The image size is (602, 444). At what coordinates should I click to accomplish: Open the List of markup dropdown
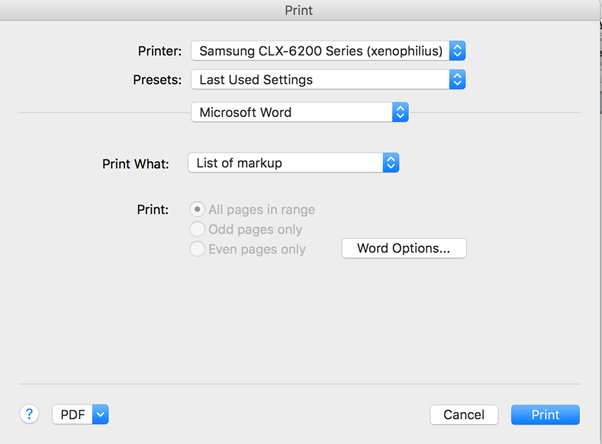285,162
